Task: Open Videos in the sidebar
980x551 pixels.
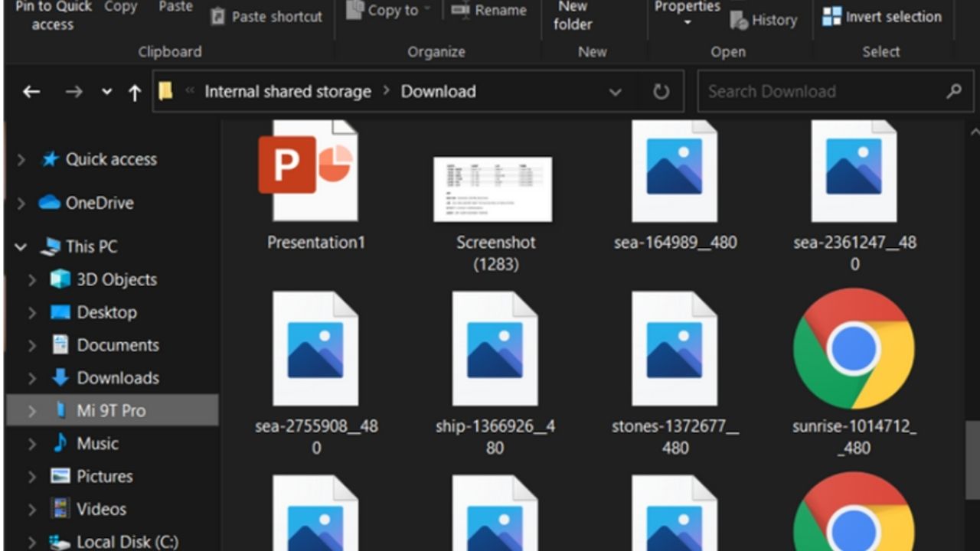Action: (88, 510)
